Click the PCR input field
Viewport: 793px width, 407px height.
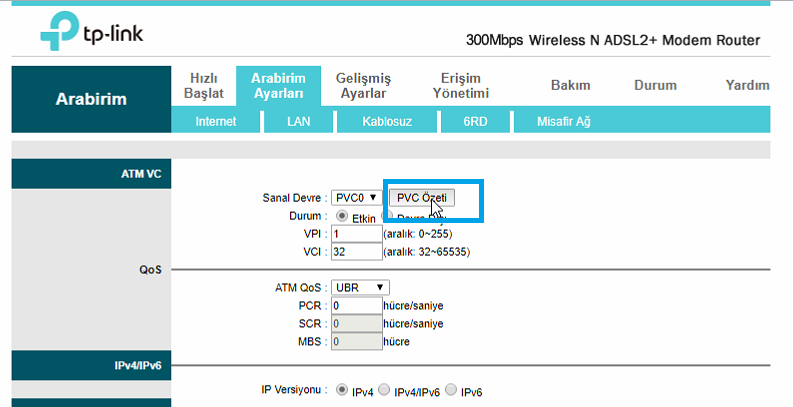[357, 306]
